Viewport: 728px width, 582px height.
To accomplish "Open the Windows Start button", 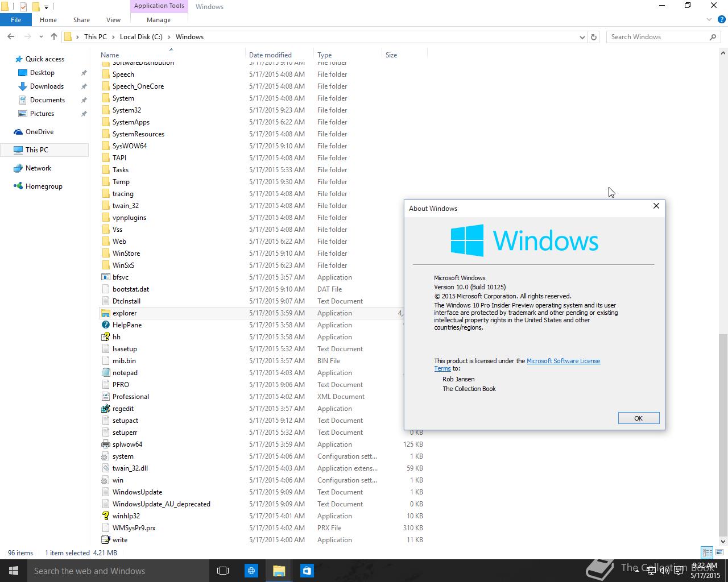I will (x=14, y=571).
